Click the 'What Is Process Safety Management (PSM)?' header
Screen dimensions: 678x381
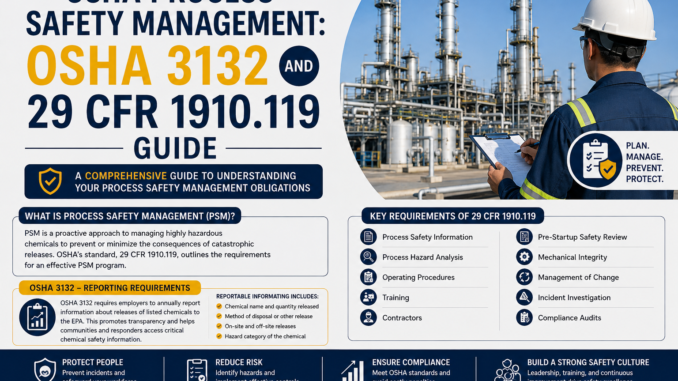[x=130, y=216]
